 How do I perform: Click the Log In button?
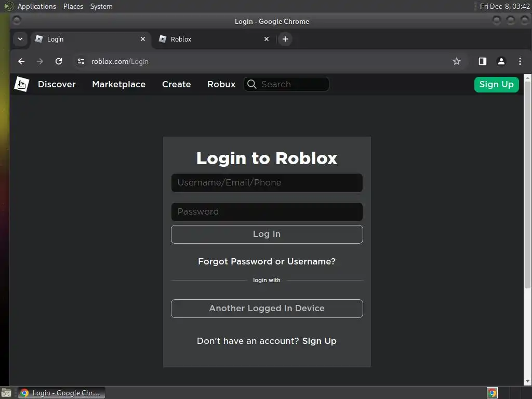coord(267,234)
